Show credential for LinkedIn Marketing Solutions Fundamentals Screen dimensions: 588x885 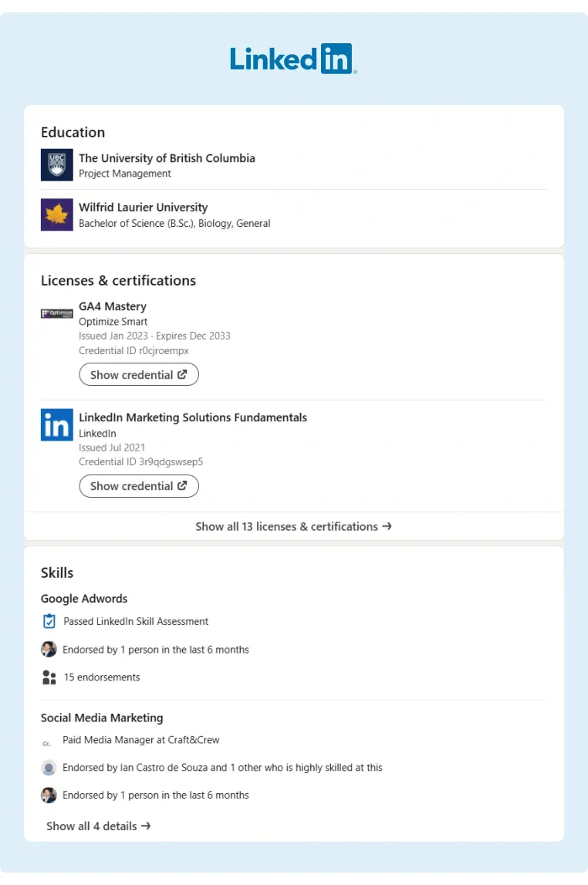coord(138,486)
